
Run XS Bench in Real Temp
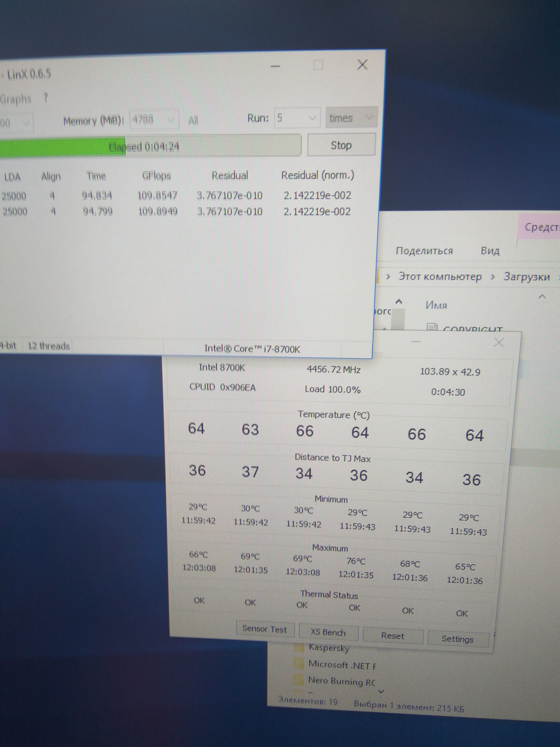point(328,632)
